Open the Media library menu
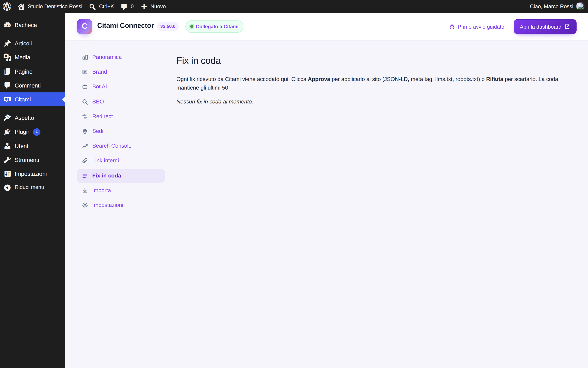The width and height of the screenshot is (588, 368). 32,57
